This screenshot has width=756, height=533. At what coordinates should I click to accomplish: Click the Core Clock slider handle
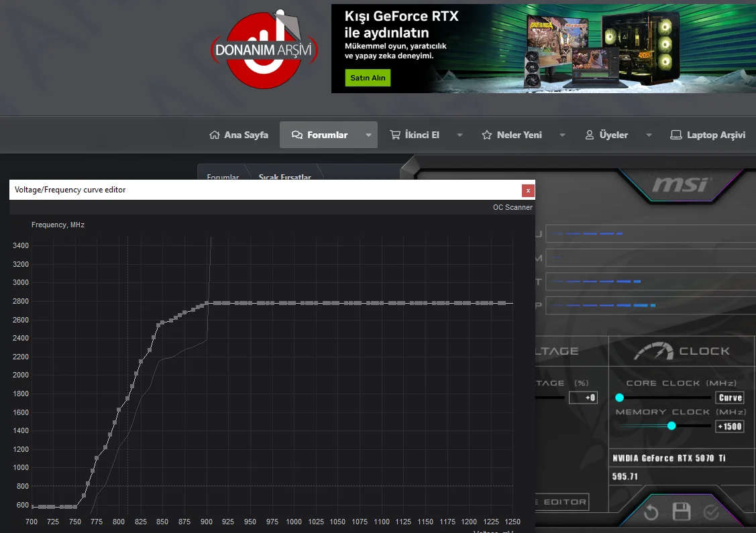620,398
